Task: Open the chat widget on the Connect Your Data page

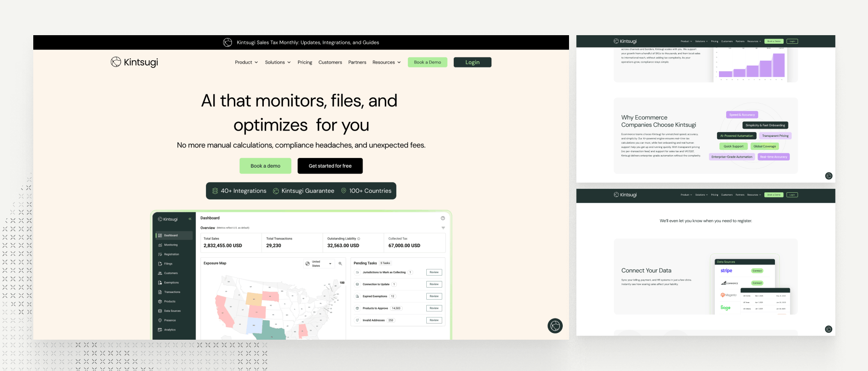Action: 828,329
